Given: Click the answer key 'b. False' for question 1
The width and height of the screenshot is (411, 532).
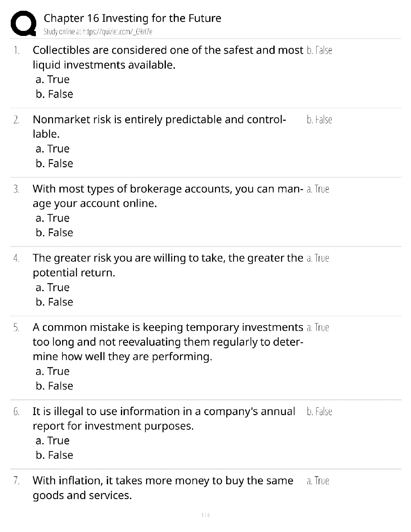Looking at the screenshot, I should pos(319,50).
